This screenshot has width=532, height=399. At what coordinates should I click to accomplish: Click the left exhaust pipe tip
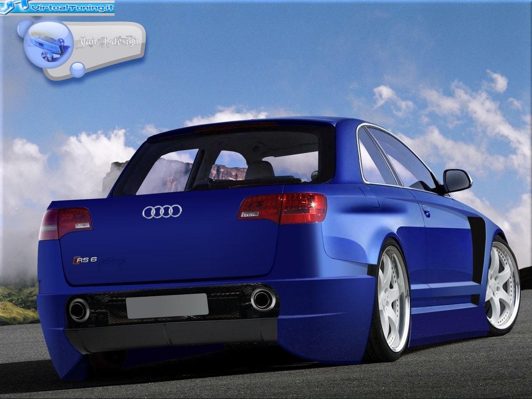[x=79, y=310]
